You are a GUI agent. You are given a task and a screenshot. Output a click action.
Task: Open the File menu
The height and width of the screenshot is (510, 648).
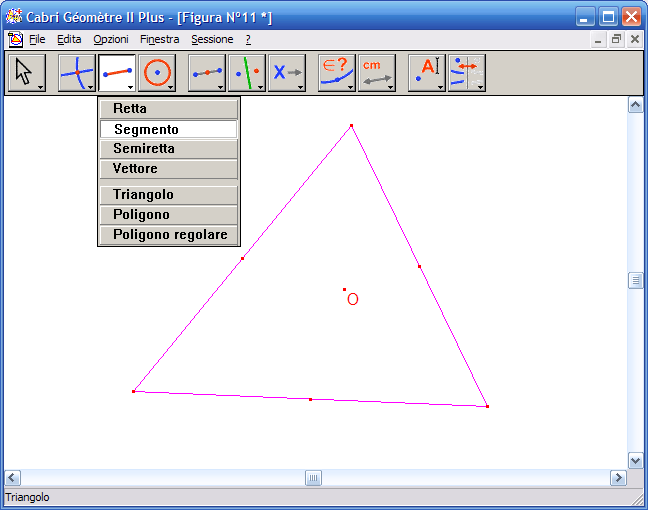pos(37,40)
